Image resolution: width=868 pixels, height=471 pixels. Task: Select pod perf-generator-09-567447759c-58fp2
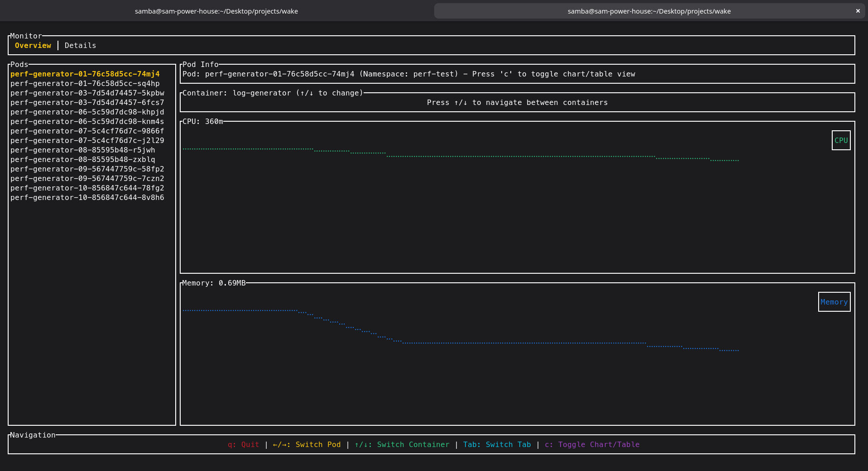coord(87,169)
